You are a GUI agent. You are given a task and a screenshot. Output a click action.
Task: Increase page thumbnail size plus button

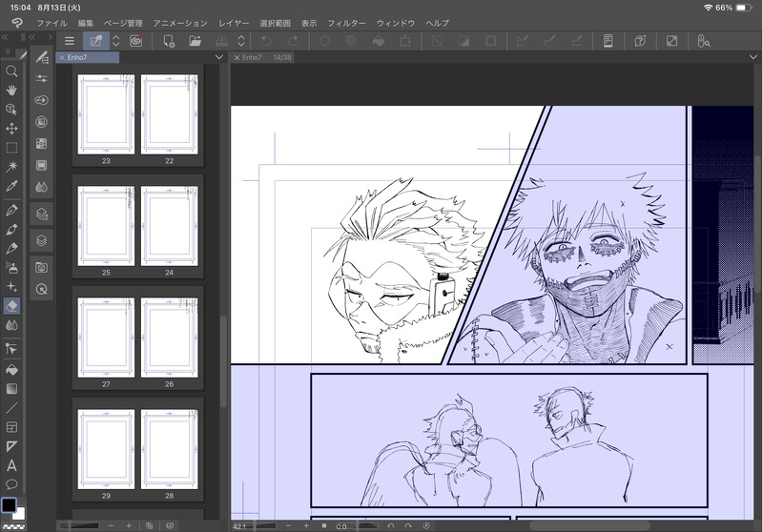tap(129, 525)
